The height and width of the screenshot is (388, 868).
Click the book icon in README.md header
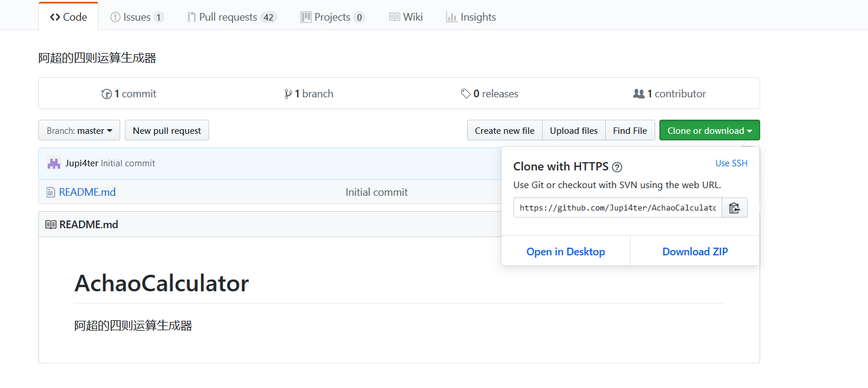pos(51,225)
